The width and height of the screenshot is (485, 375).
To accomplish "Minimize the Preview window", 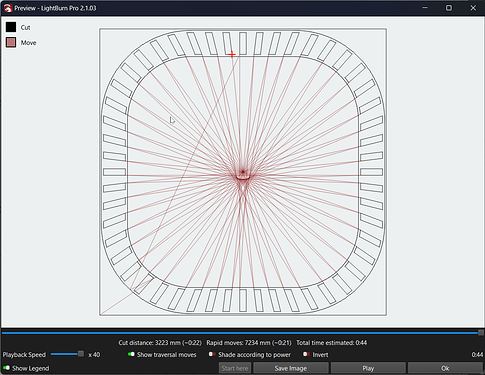I will [x=425, y=8].
